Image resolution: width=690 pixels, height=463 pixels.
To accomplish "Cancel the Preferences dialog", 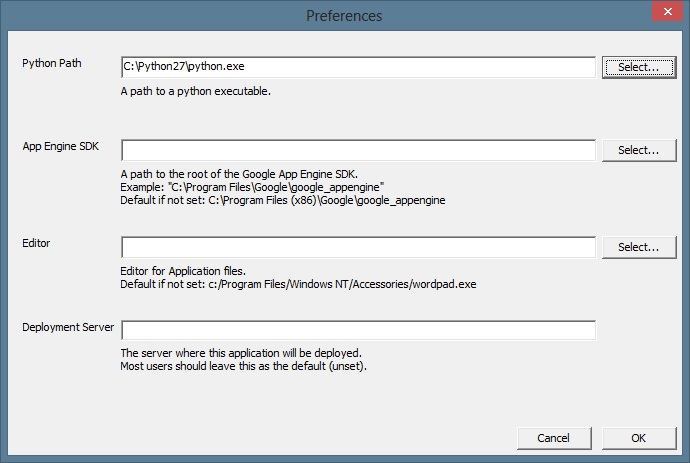I will (553, 438).
